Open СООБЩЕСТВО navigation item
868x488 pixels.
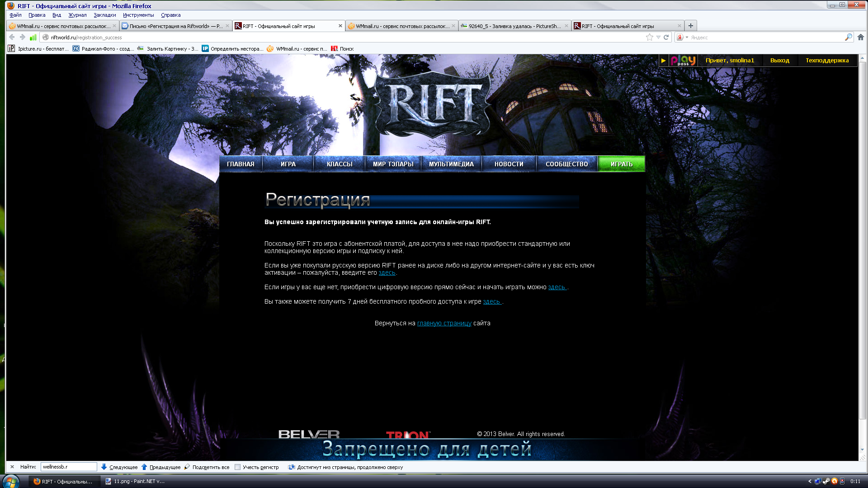[x=566, y=164]
